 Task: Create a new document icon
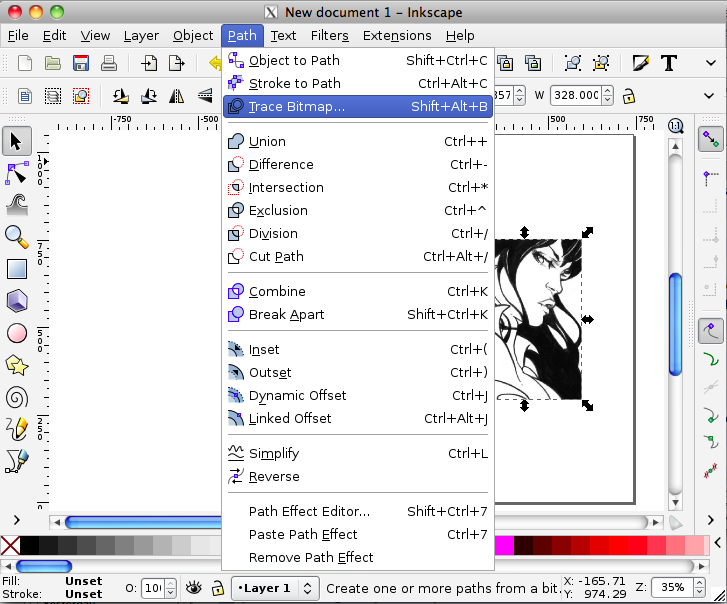pyautogui.click(x=25, y=63)
